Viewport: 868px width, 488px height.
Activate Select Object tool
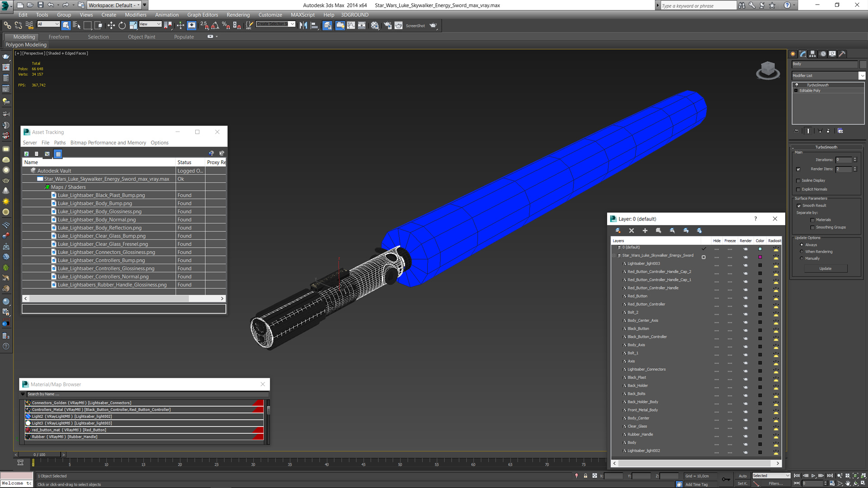tap(66, 26)
